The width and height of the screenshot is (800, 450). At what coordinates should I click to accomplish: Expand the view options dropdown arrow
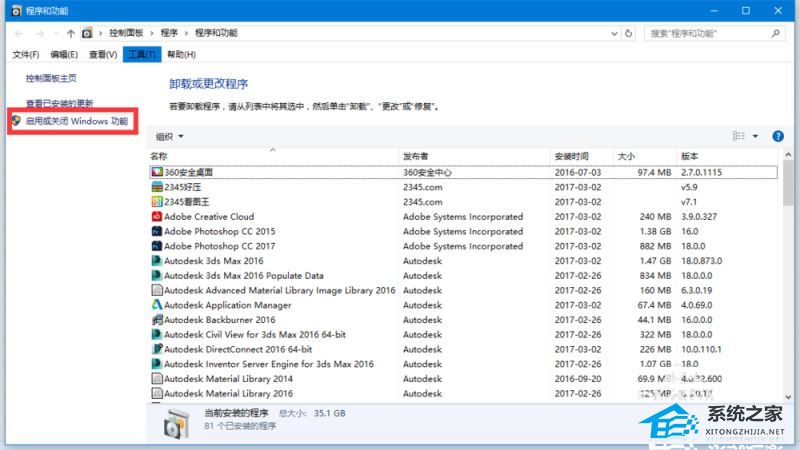[755, 136]
